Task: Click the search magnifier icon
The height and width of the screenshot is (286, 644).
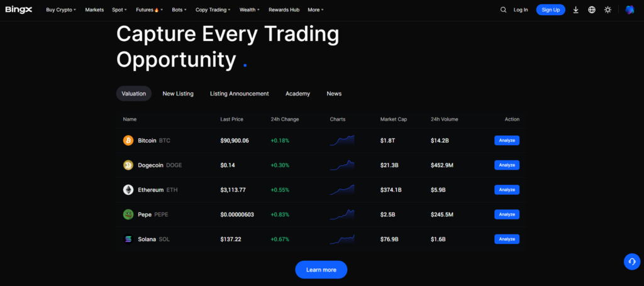Action: (503, 10)
